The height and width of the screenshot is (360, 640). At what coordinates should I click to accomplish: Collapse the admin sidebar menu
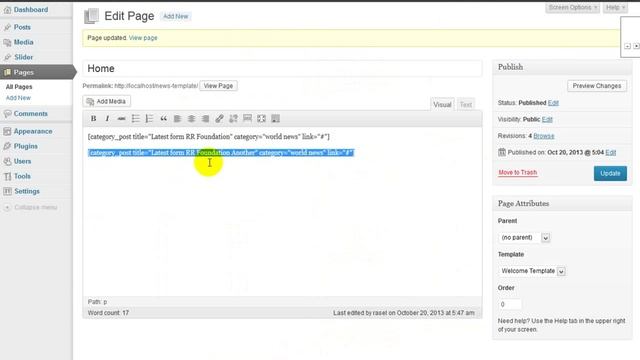pyautogui.click(x=31, y=207)
